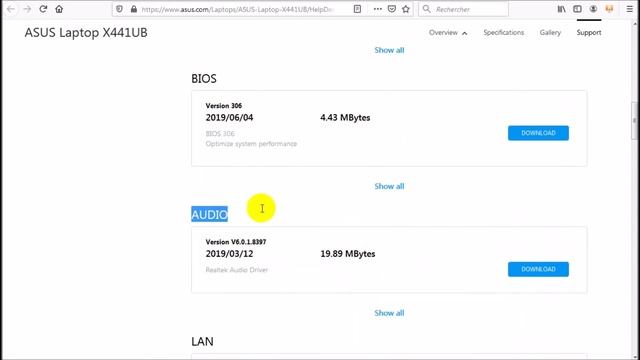Select the Support tab
640x360 pixels.
tap(589, 33)
